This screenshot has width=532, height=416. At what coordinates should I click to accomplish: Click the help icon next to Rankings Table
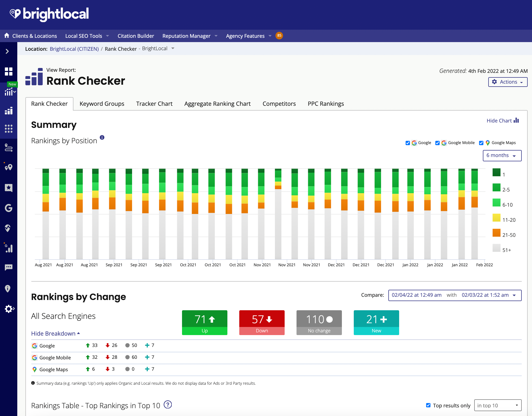point(168,405)
